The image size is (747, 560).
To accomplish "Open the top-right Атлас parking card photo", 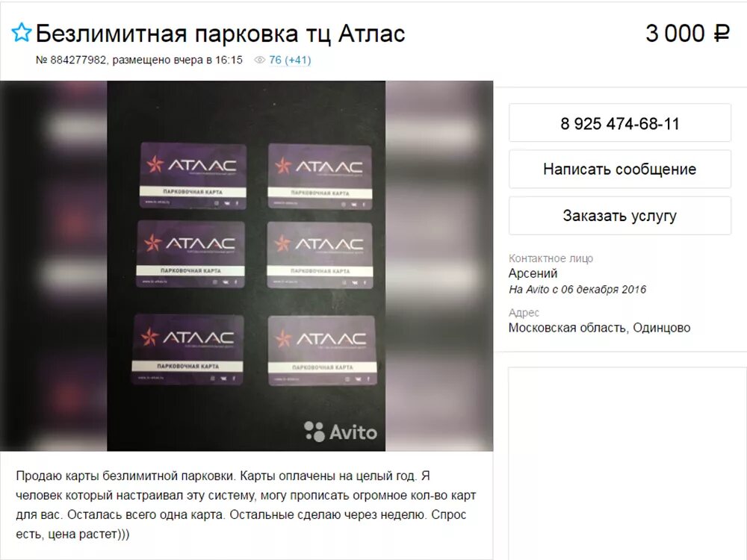I will (320, 177).
